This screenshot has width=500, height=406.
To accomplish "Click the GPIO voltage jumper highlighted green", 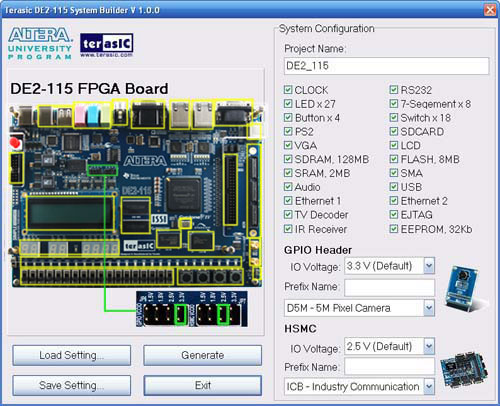I will coord(181,314).
